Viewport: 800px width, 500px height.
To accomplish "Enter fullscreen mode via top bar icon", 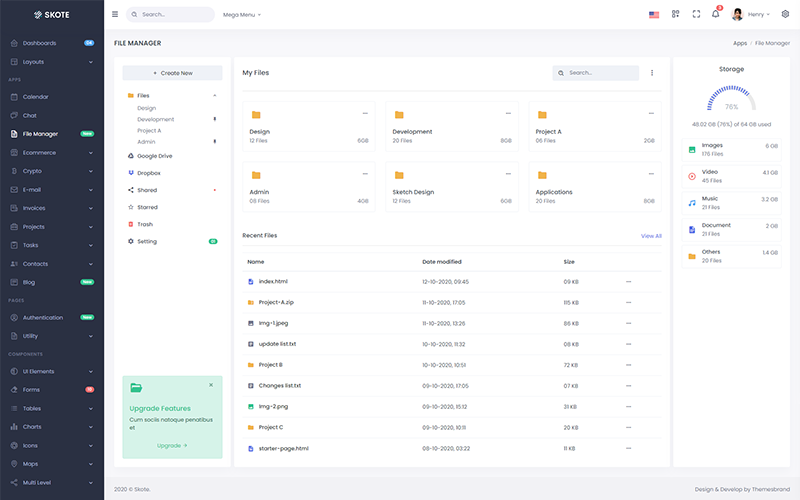I will tap(696, 14).
